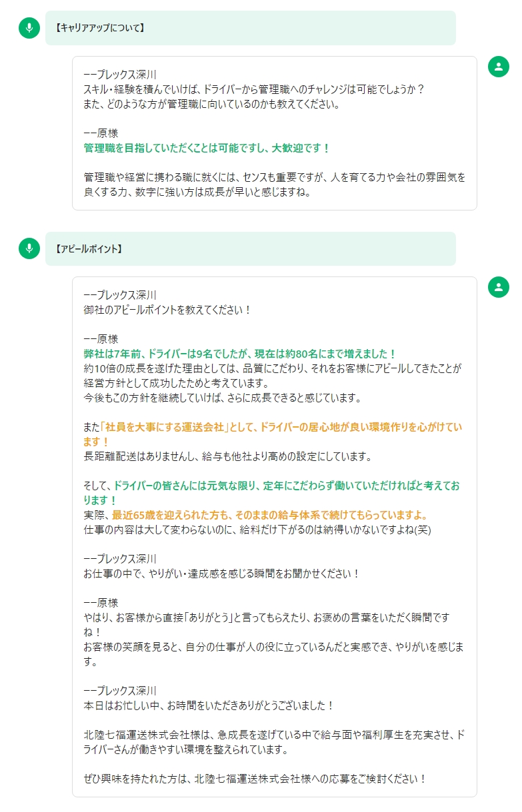This screenshot has width=522, height=812.
Task: Click the question スキル・経験を積んでいけば
Action: click(254, 89)
